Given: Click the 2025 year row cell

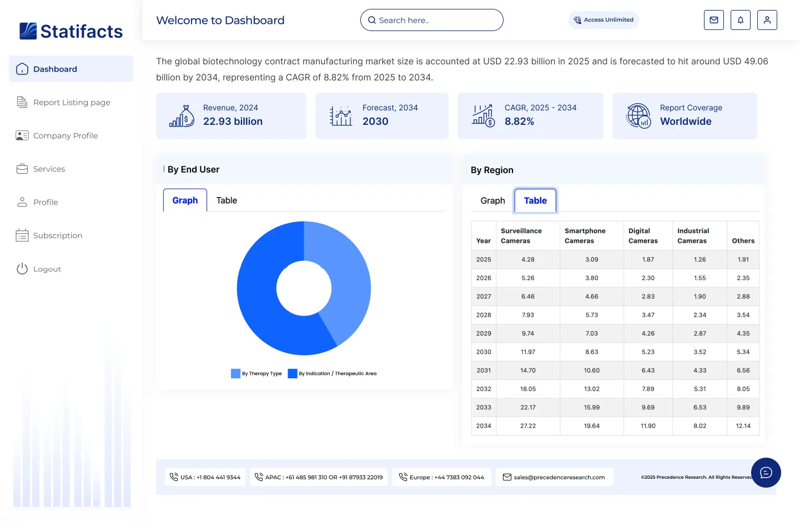Looking at the screenshot, I should click(484, 260).
